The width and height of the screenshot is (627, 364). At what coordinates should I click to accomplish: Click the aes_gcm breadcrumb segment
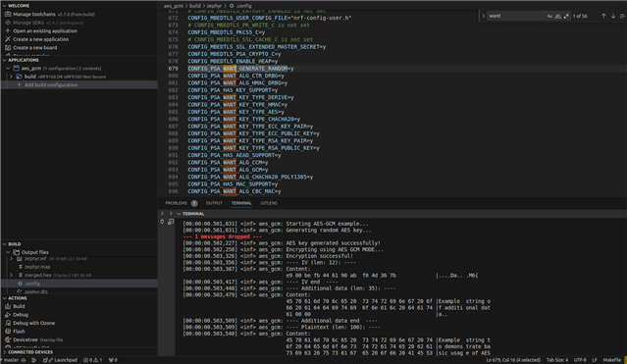174,6
